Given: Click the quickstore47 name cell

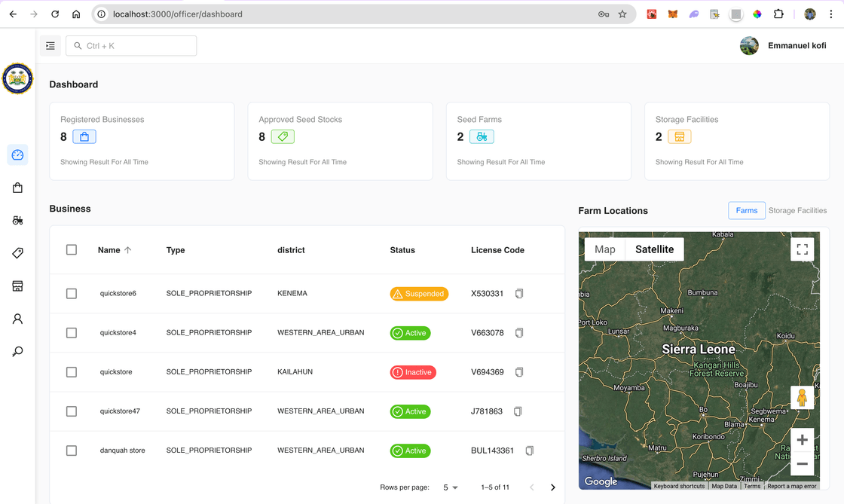Looking at the screenshot, I should tap(120, 411).
